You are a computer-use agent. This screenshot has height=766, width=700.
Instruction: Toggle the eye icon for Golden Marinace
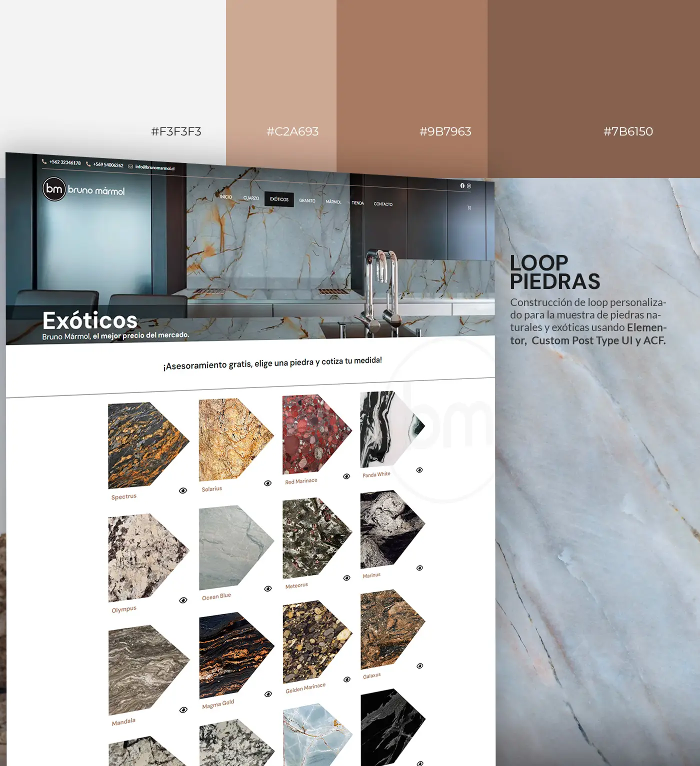347,679
